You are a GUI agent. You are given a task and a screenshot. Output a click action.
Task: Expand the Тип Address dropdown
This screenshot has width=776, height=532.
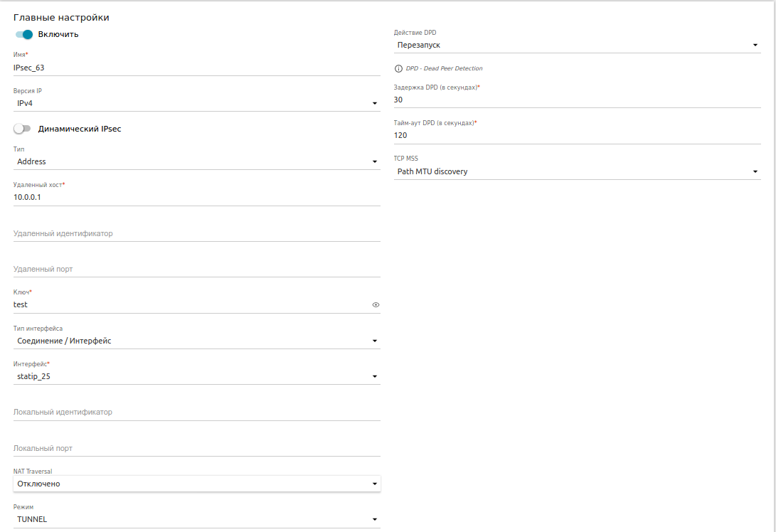[x=196, y=161]
